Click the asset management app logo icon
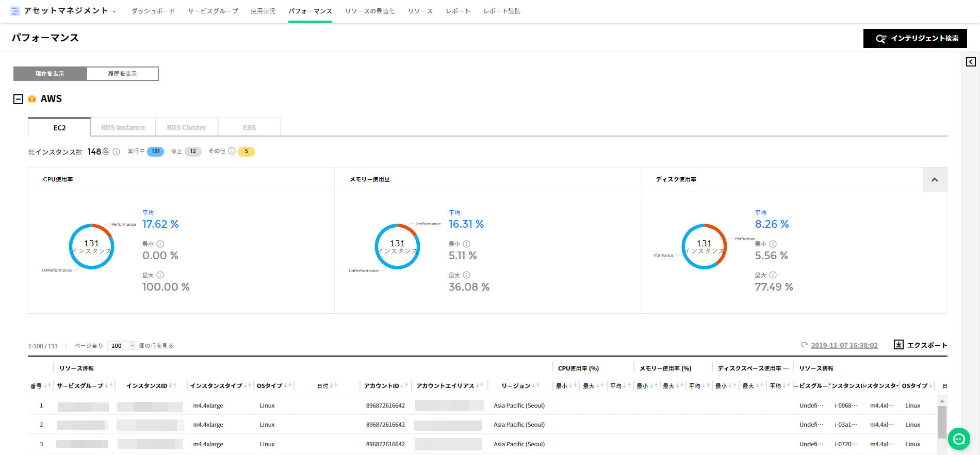This screenshot has height=455, width=980. pos(15,11)
